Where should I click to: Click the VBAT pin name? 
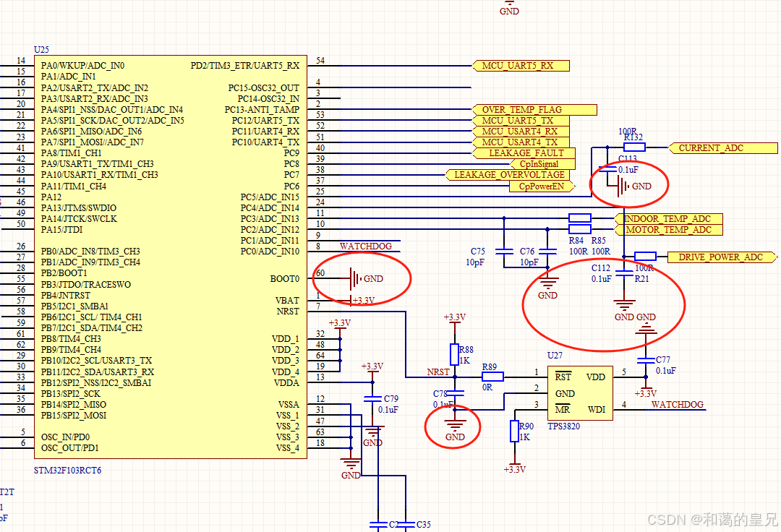click(287, 301)
